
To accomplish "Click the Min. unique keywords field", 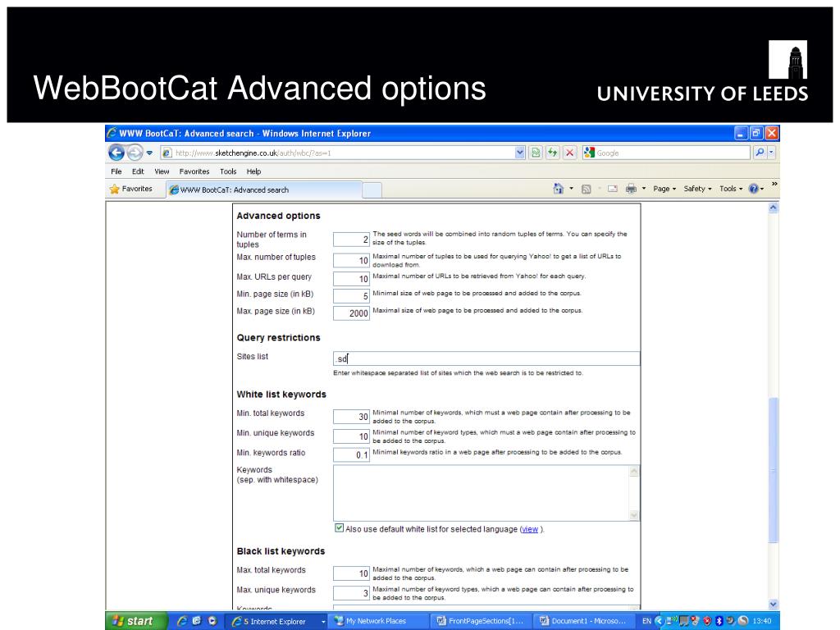I will [x=351, y=436].
